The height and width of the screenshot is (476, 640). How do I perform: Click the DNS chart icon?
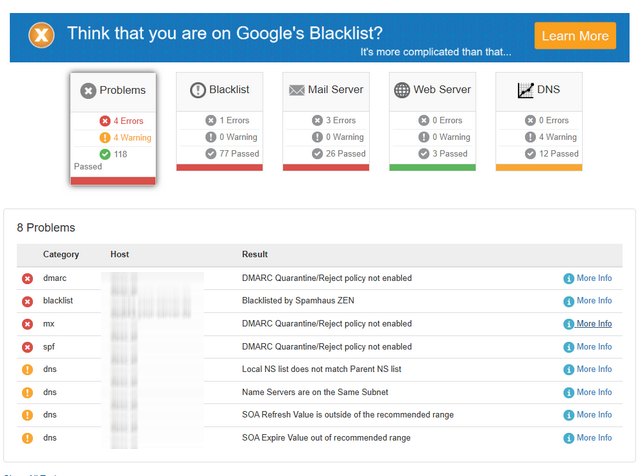tap(526, 90)
